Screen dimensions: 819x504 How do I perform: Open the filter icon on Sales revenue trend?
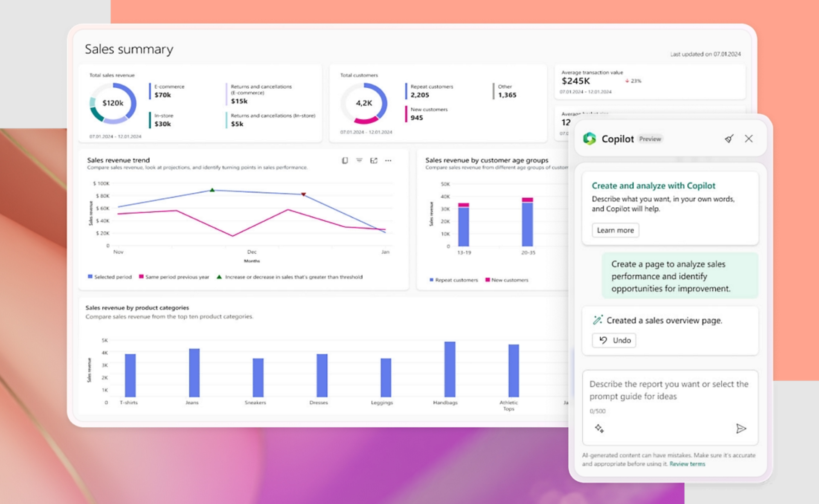coord(360,161)
